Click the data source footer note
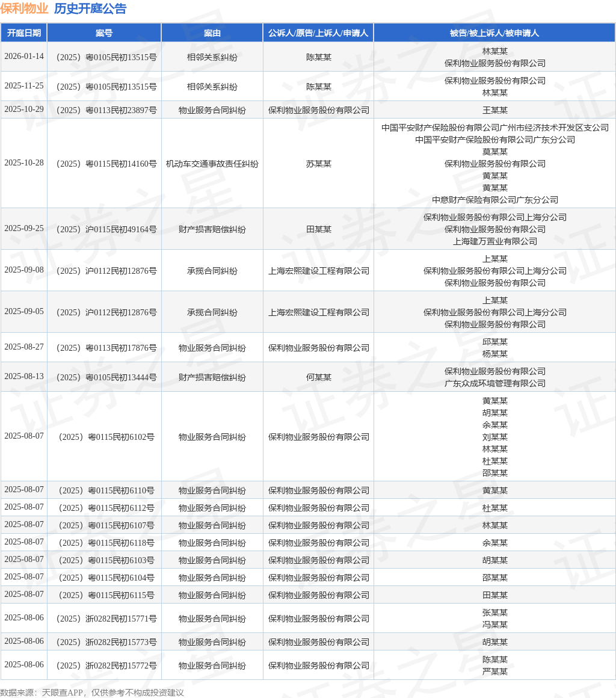 tap(92, 692)
